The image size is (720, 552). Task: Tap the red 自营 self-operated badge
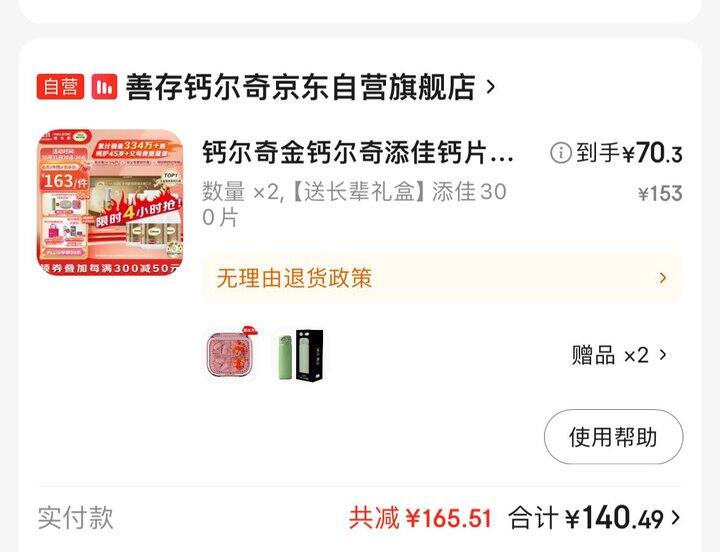click(60, 86)
